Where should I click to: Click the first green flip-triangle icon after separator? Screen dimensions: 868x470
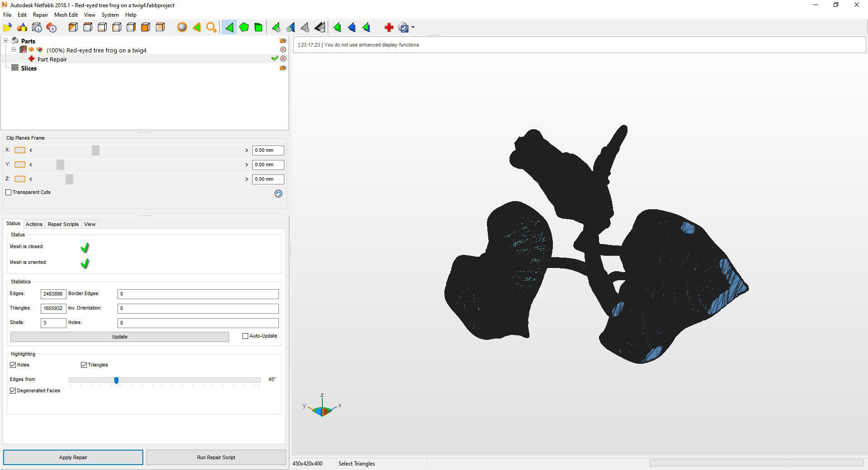coord(337,28)
